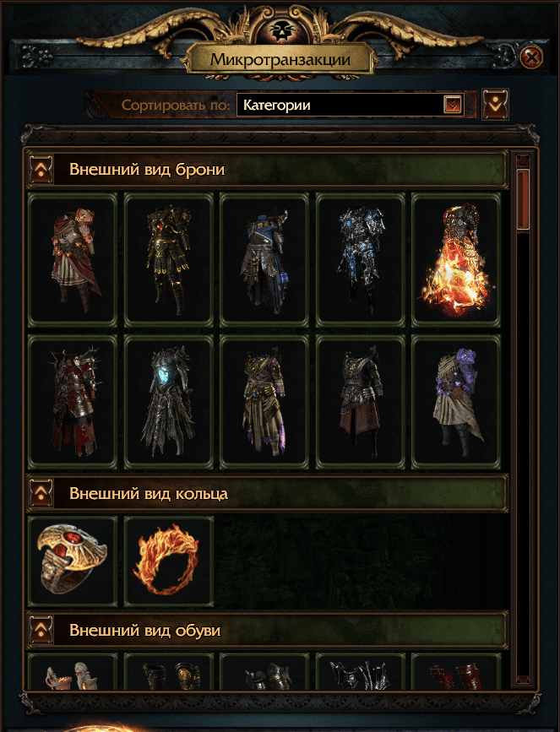
Task: Choose the blue crystalline armour skin
Action: pyautogui.click(x=360, y=260)
